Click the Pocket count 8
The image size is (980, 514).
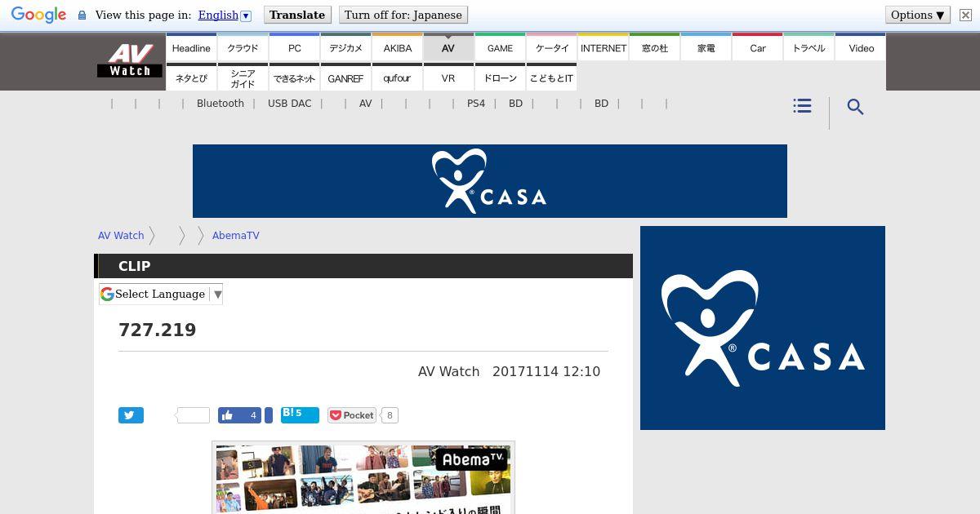[x=390, y=415]
